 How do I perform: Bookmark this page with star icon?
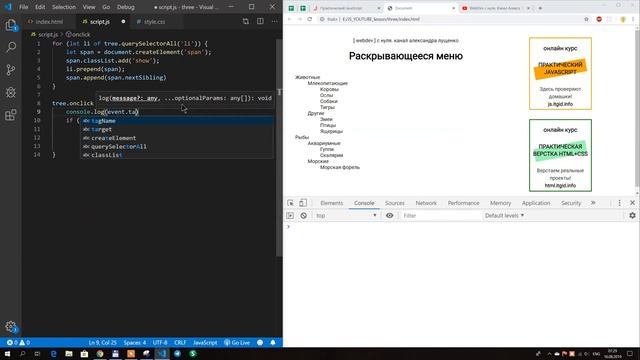[587, 19]
